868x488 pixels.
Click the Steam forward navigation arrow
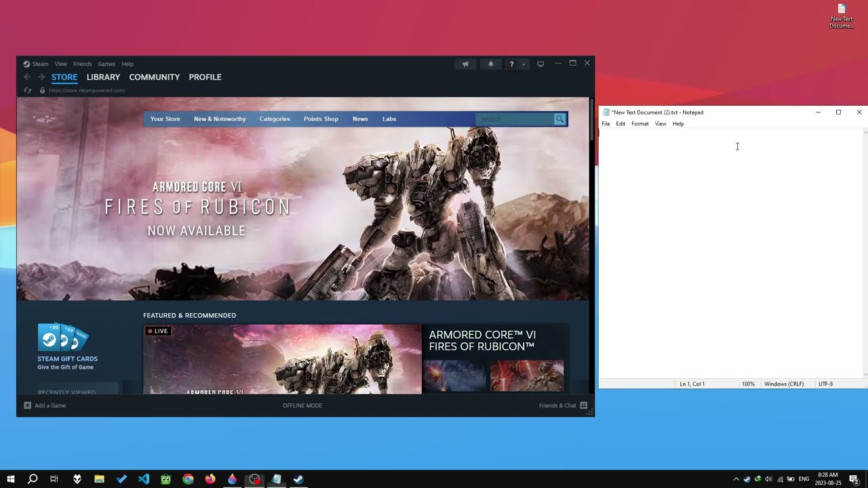tap(41, 77)
